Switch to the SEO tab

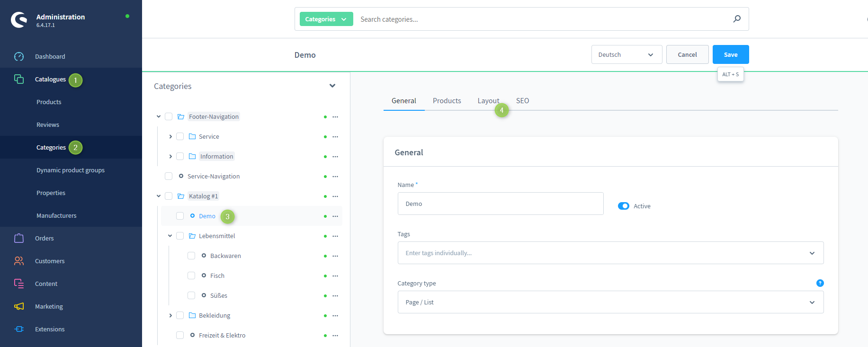(x=523, y=101)
